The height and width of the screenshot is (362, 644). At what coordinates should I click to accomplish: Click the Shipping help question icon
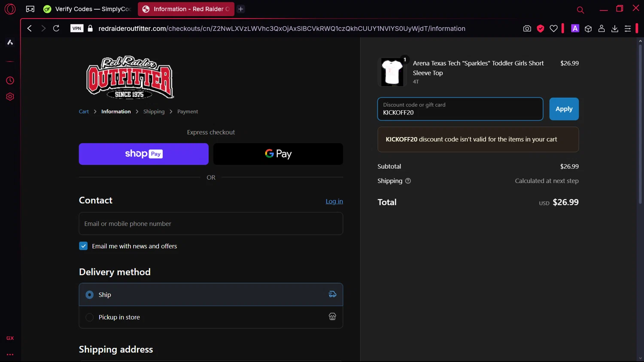click(x=408, y=181)
